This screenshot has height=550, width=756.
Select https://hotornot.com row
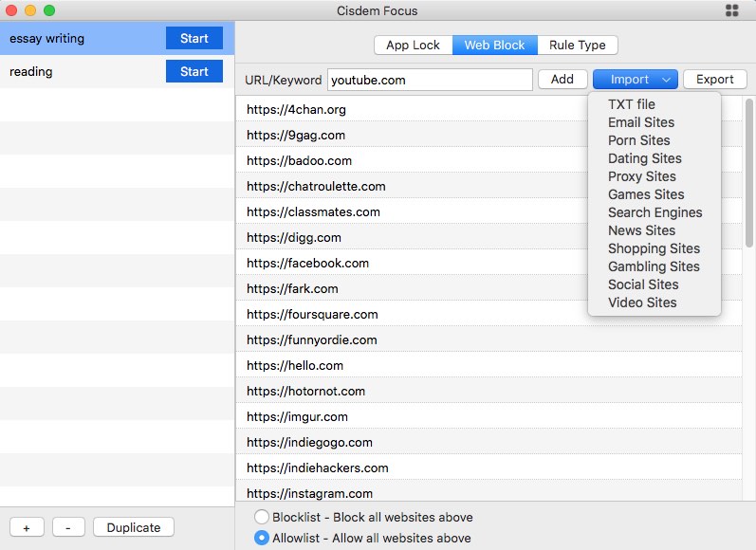[489, 391]
